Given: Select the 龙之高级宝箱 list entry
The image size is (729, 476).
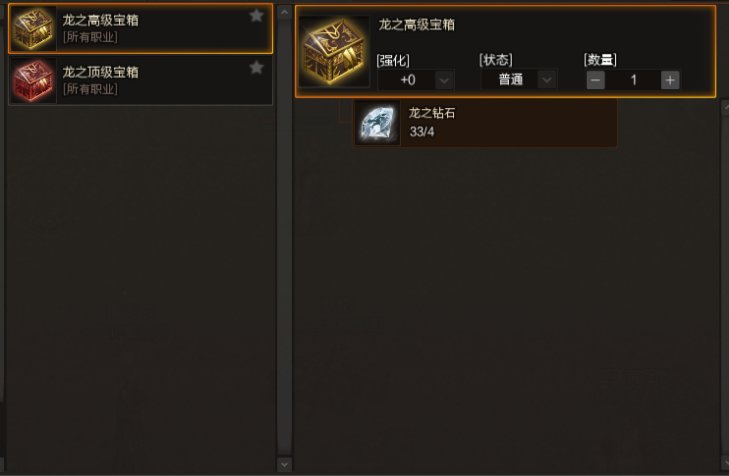Looking at the screenshot, I should pyautogui.click(x=140, y=29).
